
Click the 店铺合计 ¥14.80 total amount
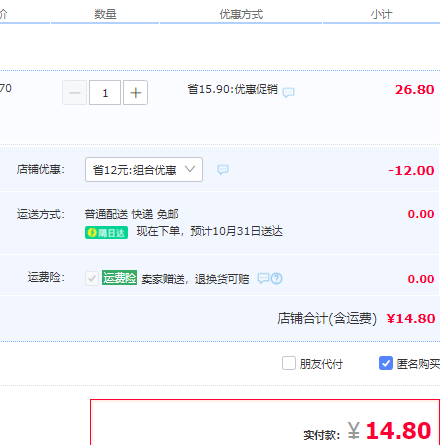point(411,319)
